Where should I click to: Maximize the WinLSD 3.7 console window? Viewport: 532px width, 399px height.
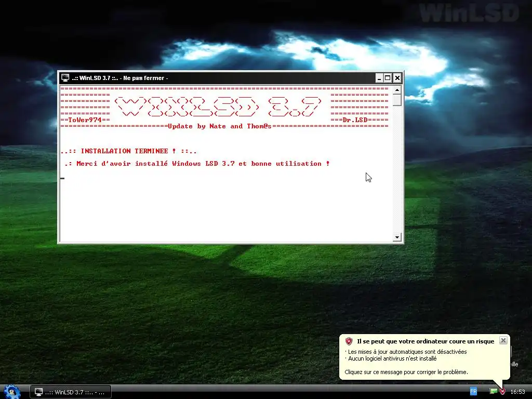click(388, 78)
